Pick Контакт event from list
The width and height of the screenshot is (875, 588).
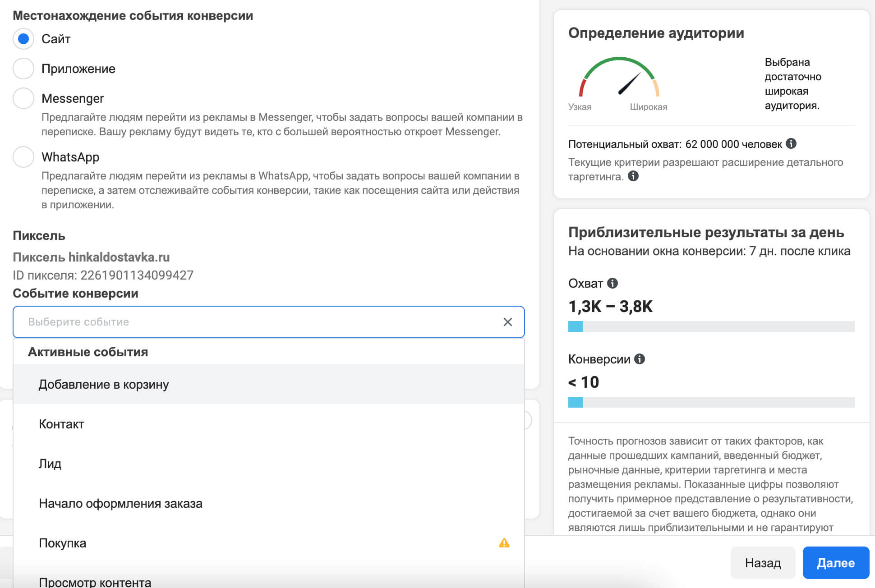(269, 424)
